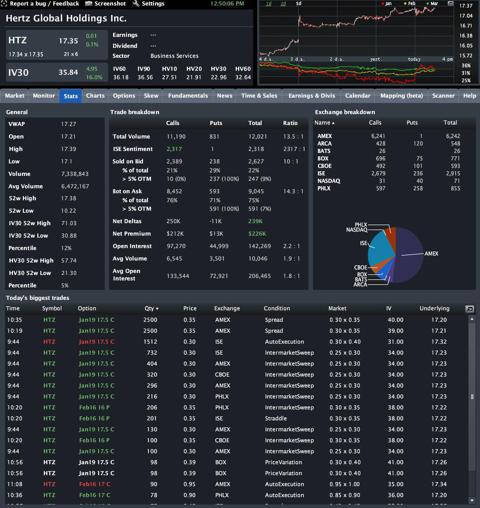Open Report a bug / Feedback
Viewport: 480px width, 508px height.
click(x=44, y=4)
